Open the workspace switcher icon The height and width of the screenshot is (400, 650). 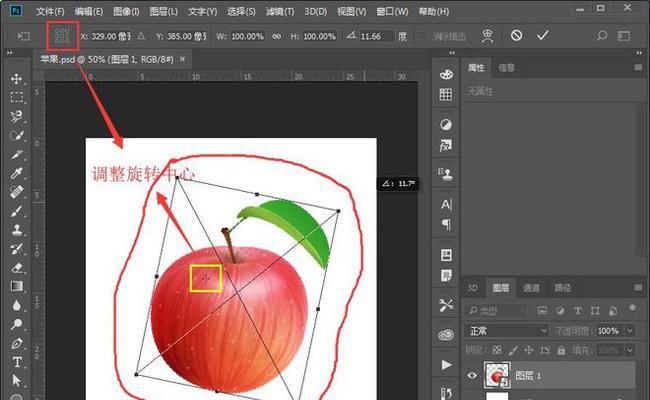pyautogui.click(x=624, y=36)
